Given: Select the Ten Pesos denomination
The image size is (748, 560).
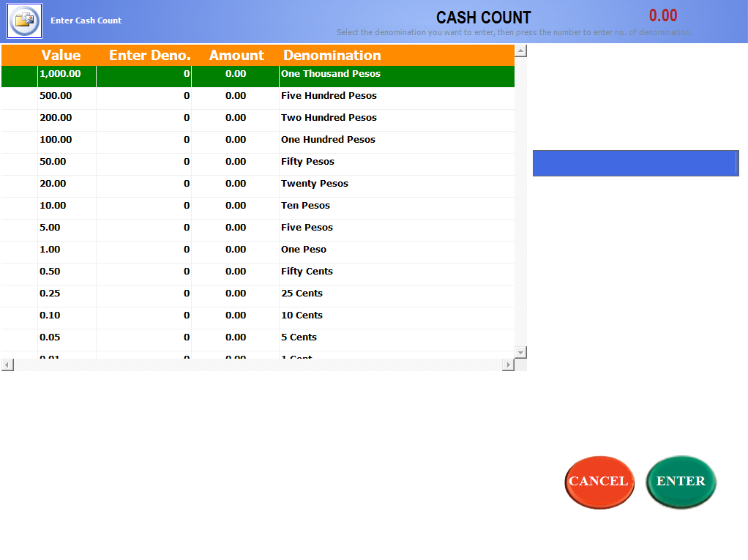Looking at the screenshot, I should point(305,206).
